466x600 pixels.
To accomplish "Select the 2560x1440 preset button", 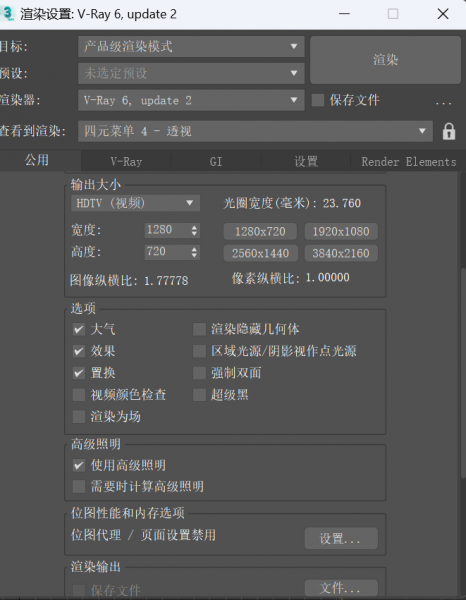I will coord(260,253).
